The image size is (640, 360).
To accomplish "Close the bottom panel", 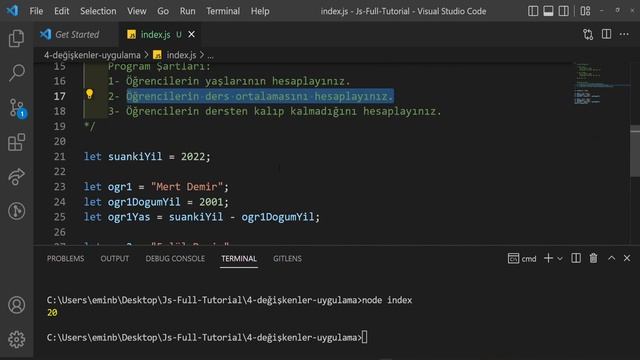I will (627, 258).
